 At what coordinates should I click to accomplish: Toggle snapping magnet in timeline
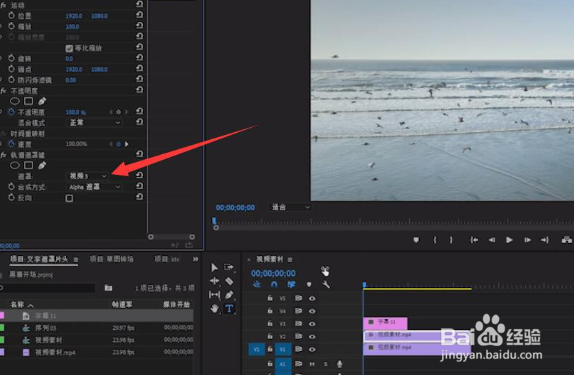[x=274, y=285]
